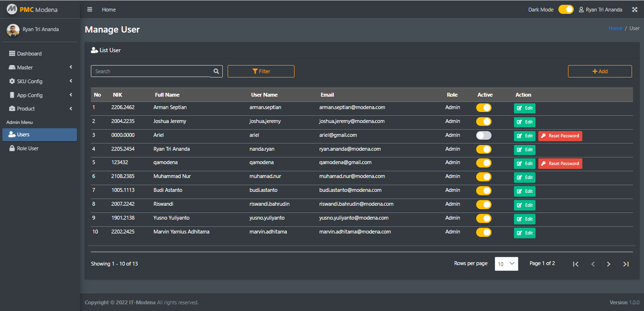Click the Full Name column header
This screenshot has width=644, height=311.
coord(167,95)
